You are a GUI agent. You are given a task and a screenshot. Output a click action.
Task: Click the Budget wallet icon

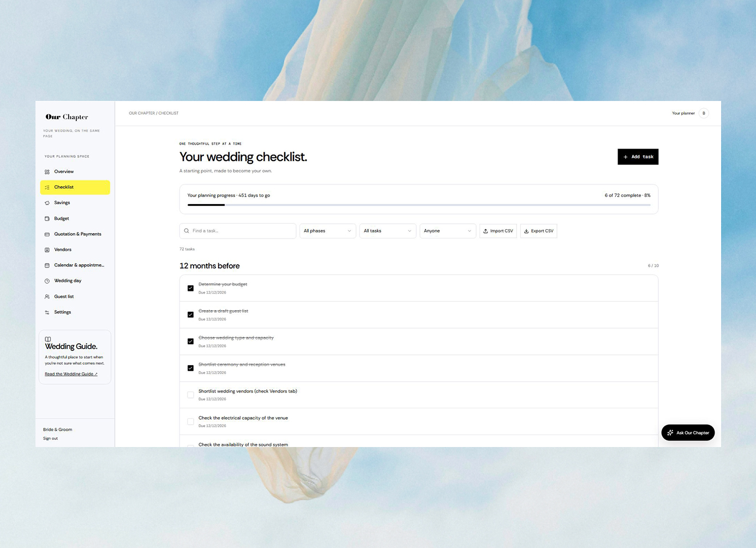click(47, 219)
